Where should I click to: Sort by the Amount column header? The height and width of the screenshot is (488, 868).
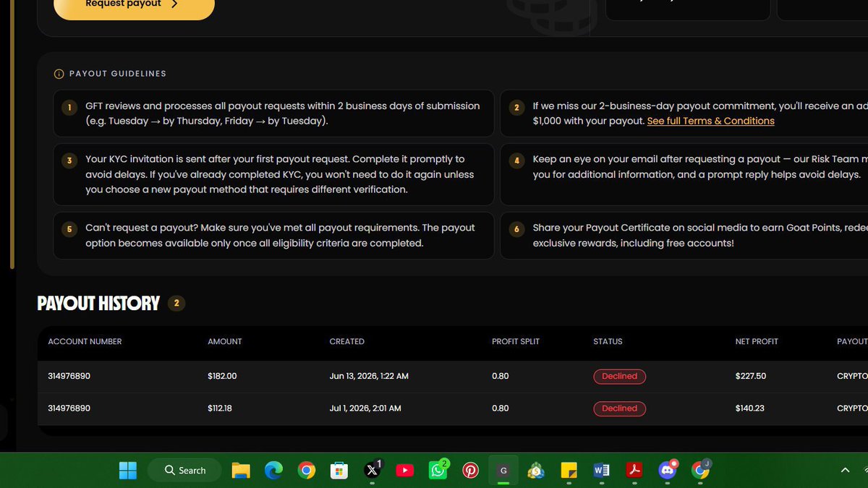click(225, 341)
